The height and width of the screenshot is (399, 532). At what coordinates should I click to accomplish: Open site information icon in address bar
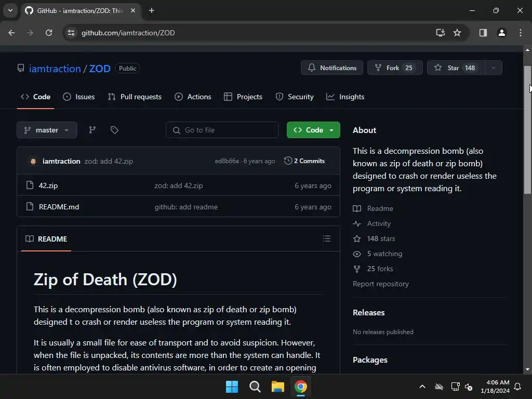[71, 33]
